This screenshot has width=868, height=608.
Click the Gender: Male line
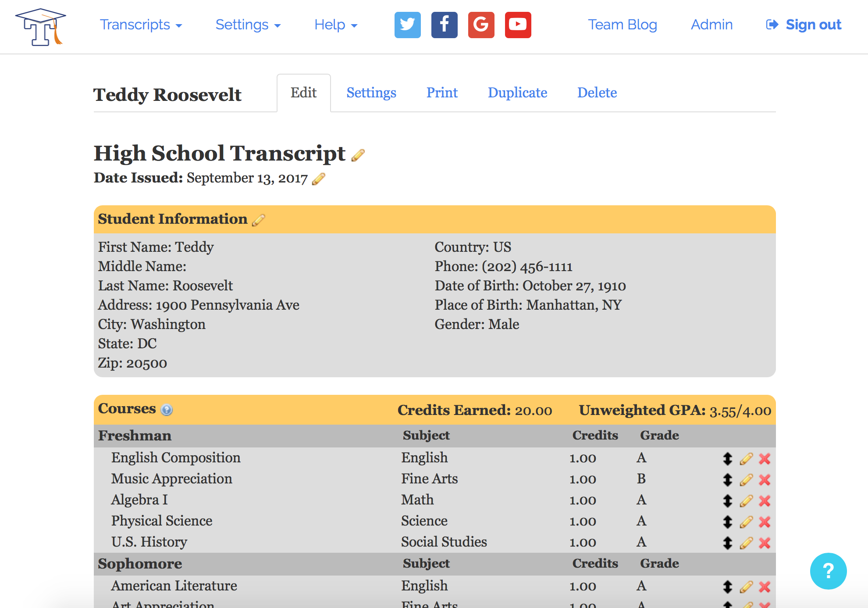click(x=477, y=325)
